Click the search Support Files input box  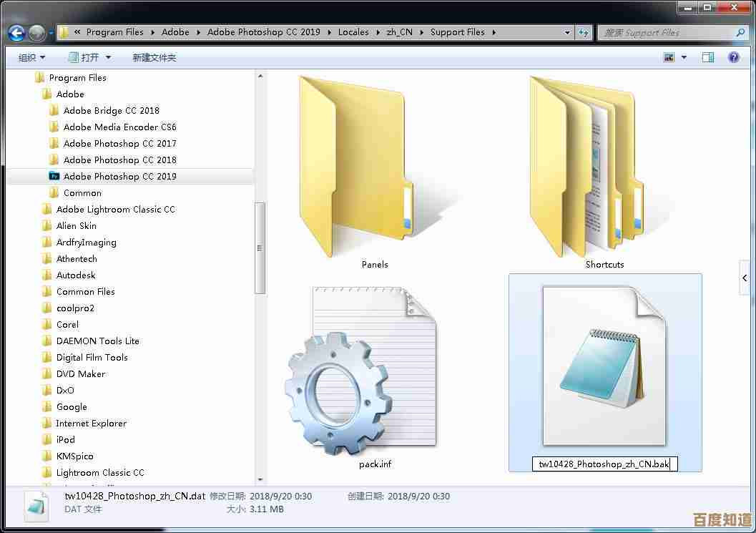click(x=665, y=32)
